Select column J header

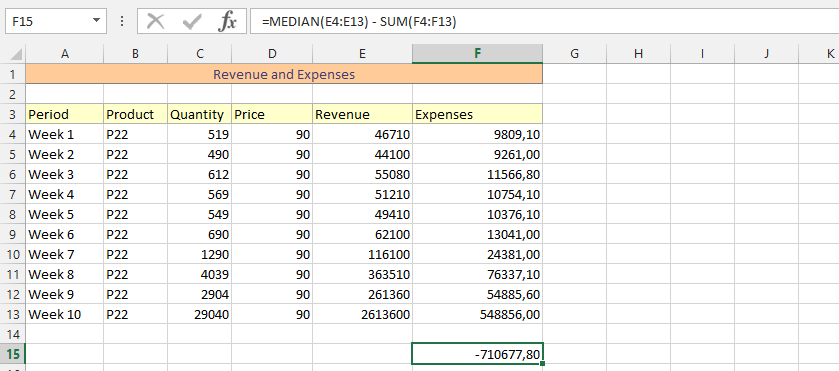tap(767, 54)
